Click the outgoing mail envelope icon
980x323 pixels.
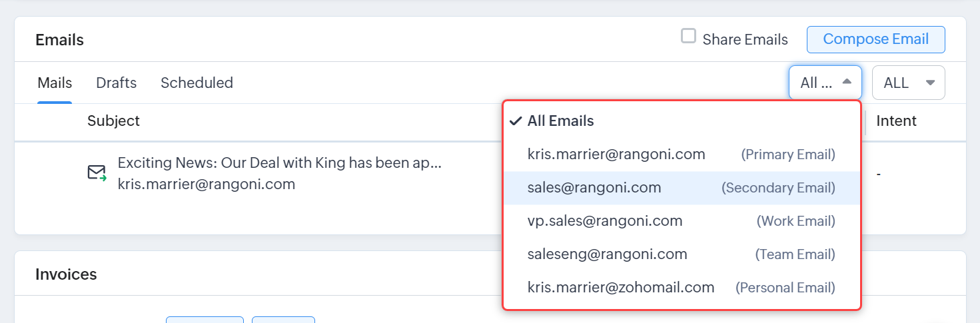click(97, 173)
